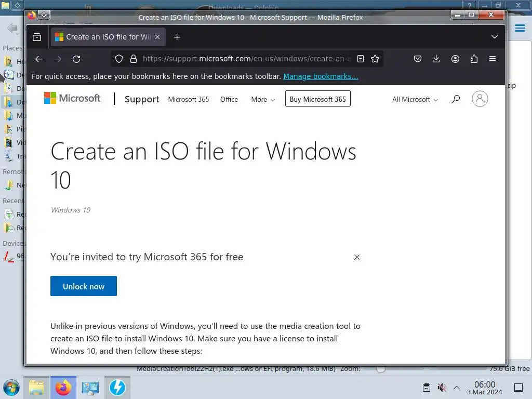View site security padlock information
Image resolution: width=532 pixels, height=399 pixels.
tap(134, 59)
